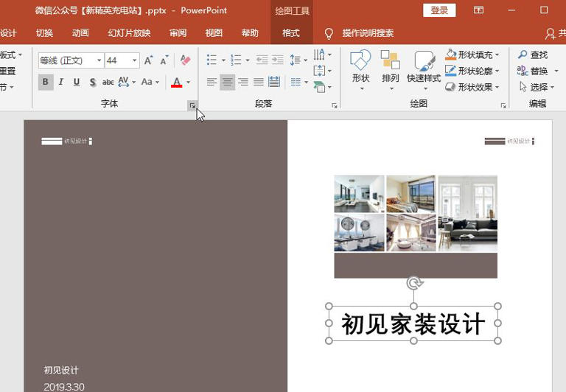
Task: Increase font size with the larger A icon
Action: [149, 60]
